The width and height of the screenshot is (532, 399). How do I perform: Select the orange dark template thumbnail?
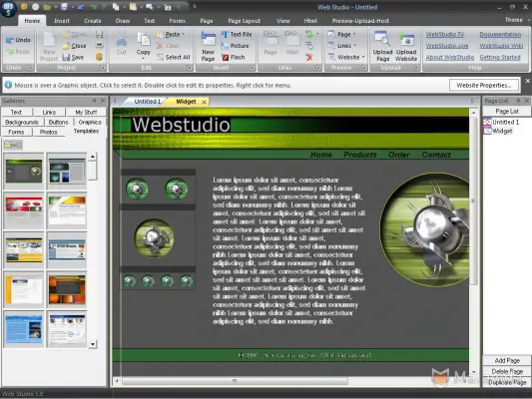tap(67, 289)
